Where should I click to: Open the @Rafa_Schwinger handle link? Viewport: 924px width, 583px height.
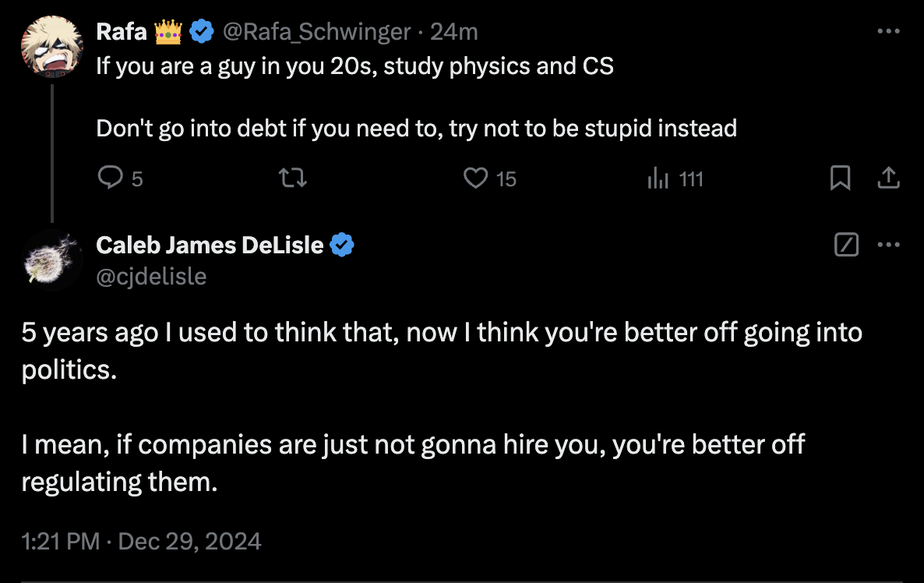click(x=316, y=31)
